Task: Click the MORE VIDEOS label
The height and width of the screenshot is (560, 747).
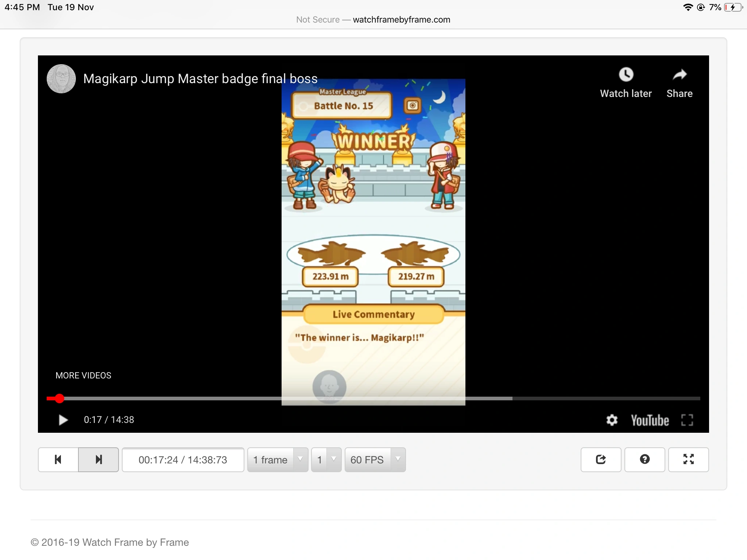Action: (83, 376)
